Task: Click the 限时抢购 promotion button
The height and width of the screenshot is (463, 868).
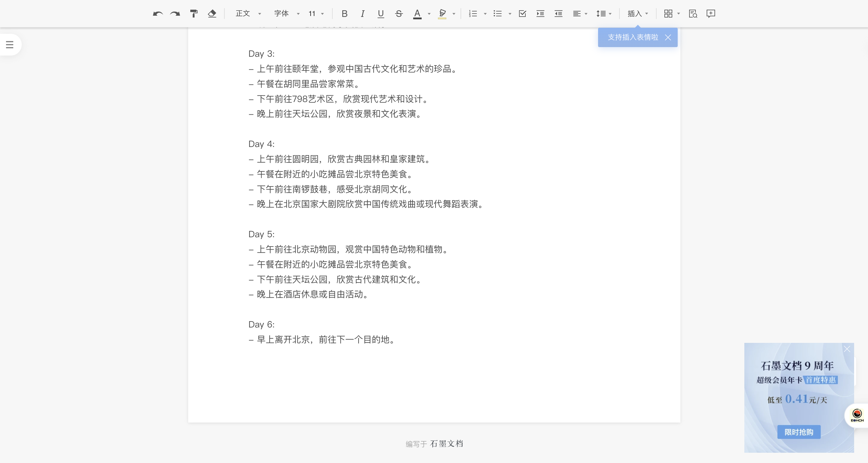Action: tap(799, 432)
